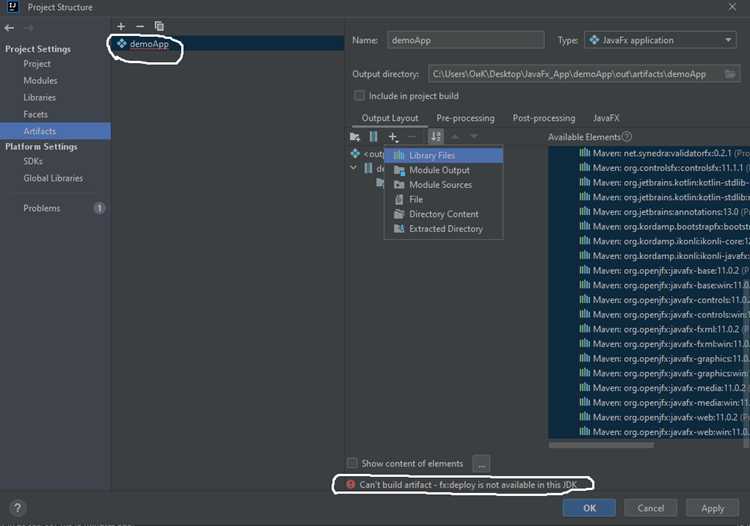Screen dimensions: 750x526
Task: Choose Module Sources from popup menu
Action: pos(443,185)
